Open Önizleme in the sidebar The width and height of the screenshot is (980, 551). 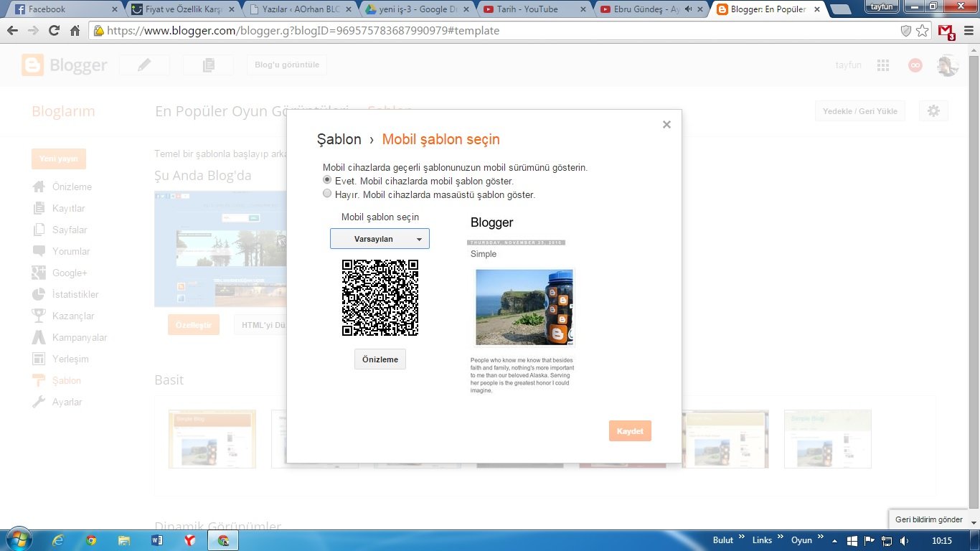[72, 187]
